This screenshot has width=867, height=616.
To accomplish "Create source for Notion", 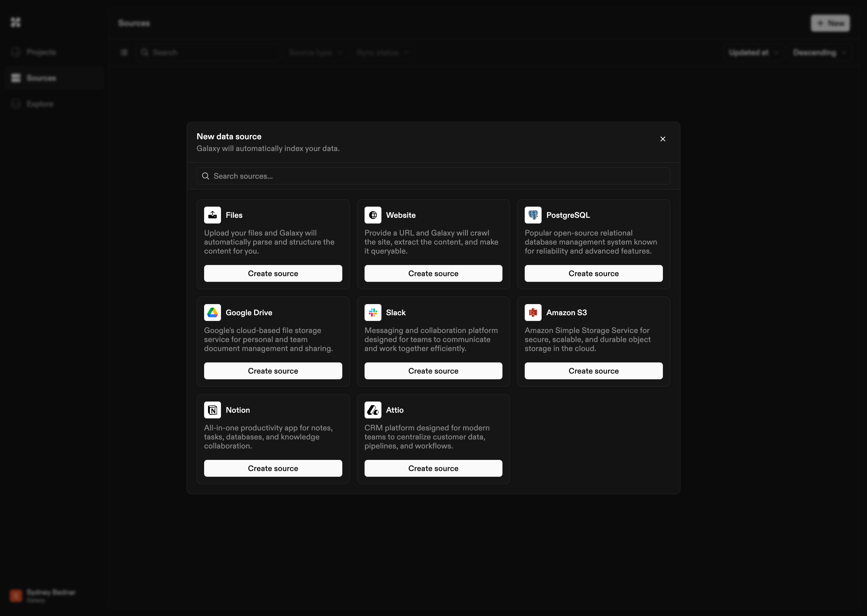I will click(x=273, y=468).
